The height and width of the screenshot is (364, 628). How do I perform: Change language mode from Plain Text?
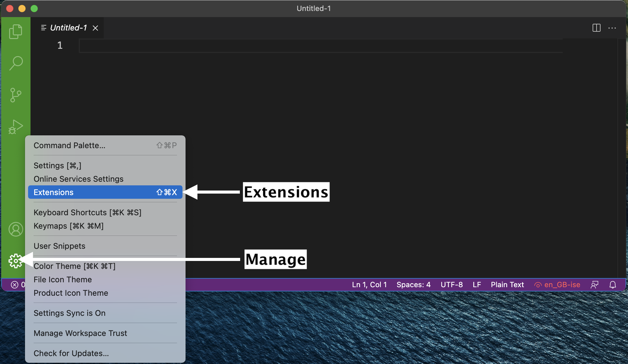pyautogui.click(x=507, y=285)
